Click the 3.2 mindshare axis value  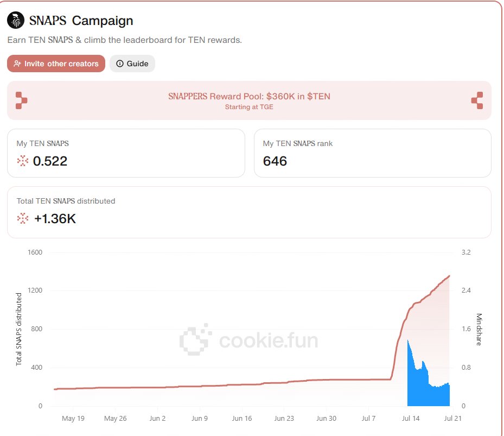(466, 252)
